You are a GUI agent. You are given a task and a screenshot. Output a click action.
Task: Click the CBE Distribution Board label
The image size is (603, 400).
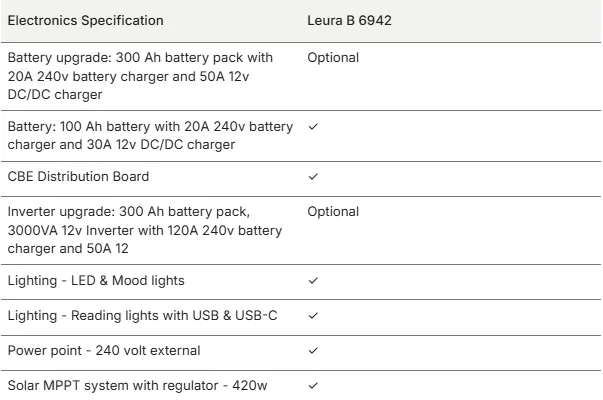pyautogui.click(x=78, y=177)
